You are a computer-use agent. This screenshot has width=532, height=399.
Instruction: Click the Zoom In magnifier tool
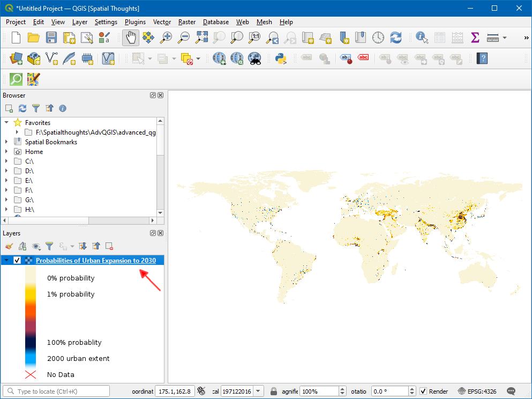coord(167,38)
